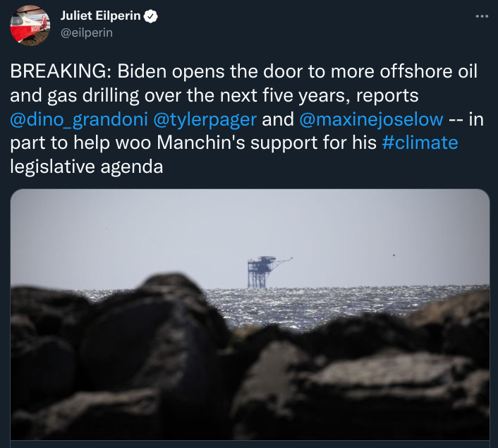Open the offshore oil rig photo preview
Viewport: 498px width, 448px height.
(250, 315)
